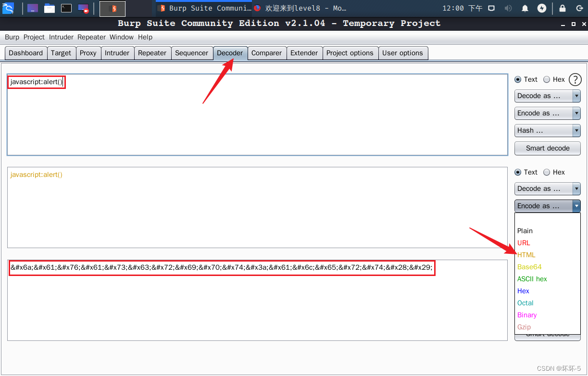The width and height of the screenshot is (588, 376).
Task: Switch to the Repeater tab
Action: [x=152, y=53]
